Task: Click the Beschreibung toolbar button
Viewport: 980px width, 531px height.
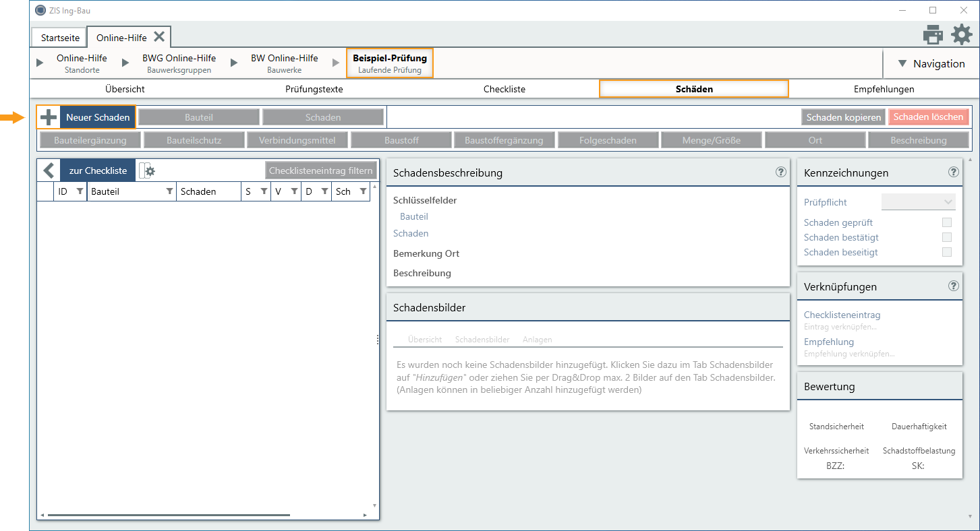Action: pos(919,140)
